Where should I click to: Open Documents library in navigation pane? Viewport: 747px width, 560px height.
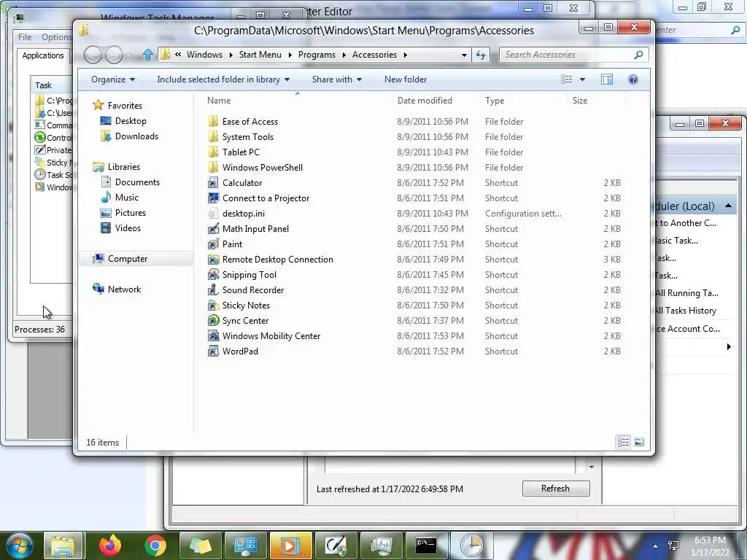tap(137, 182)
